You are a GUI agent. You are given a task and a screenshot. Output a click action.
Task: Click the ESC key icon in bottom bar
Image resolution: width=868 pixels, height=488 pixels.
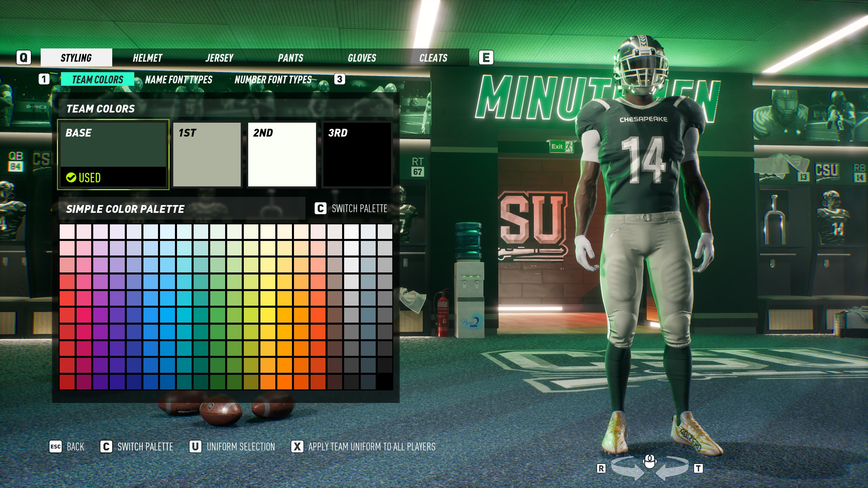(56, 447)
